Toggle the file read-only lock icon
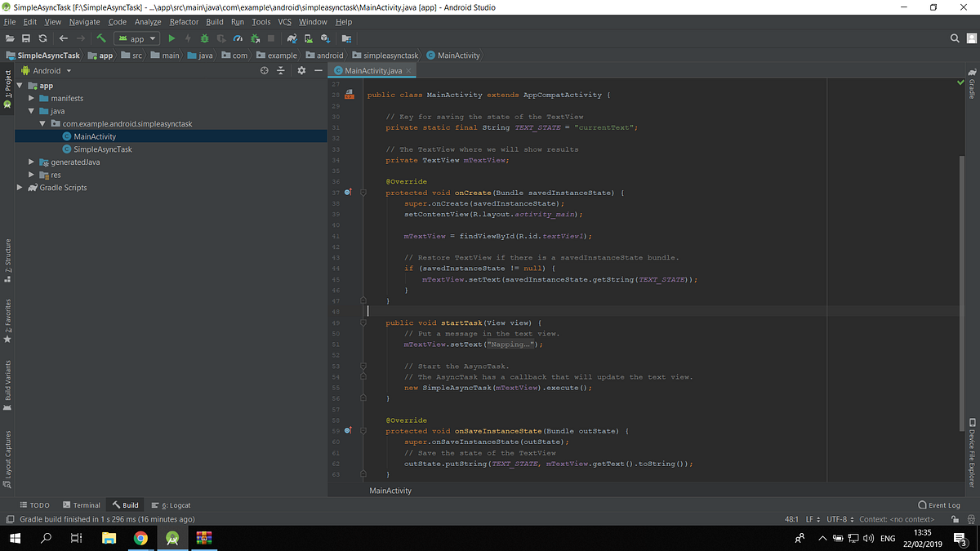Screen dimensions: 980x551 tap(953, 519)
